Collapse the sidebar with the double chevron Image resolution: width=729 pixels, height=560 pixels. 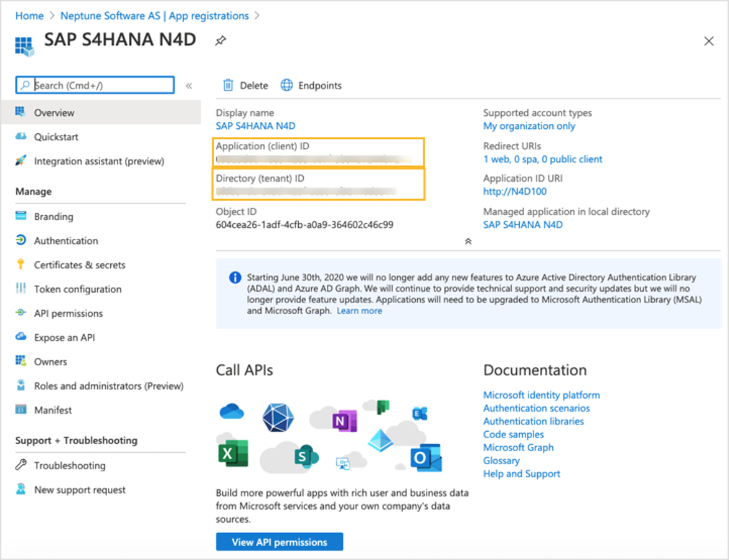(189, 86)
